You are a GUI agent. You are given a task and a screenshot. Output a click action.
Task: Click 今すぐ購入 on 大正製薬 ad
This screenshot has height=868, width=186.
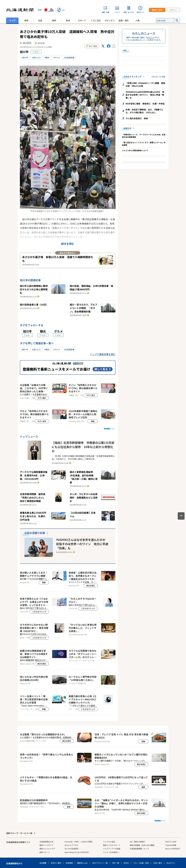coord(42,398)
